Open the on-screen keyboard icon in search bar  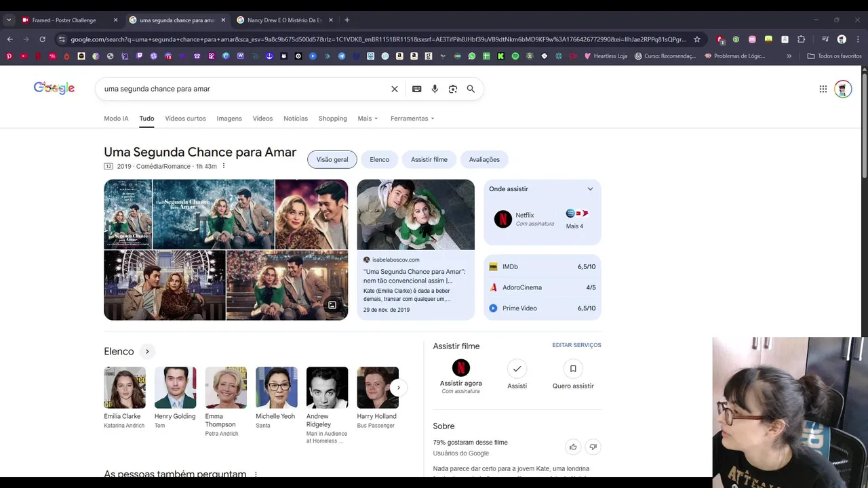pyautogui.click(x=416, y=89)
